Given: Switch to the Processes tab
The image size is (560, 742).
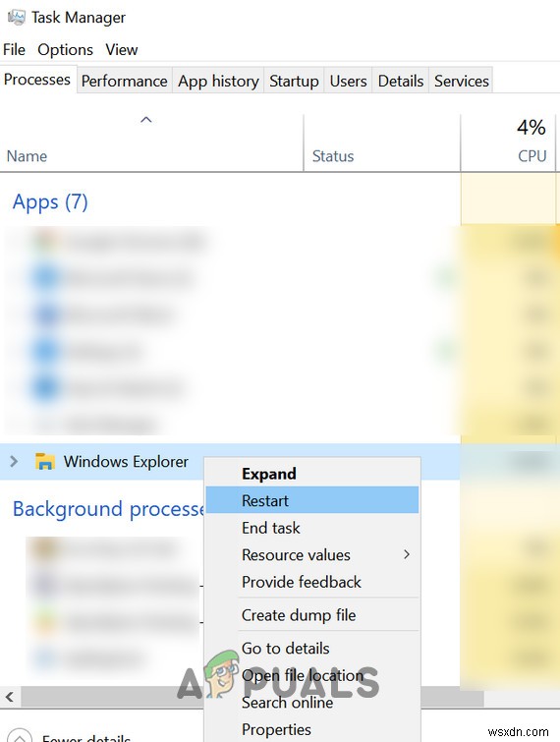Looking at the screenshot, I should [x=37, y=80].
